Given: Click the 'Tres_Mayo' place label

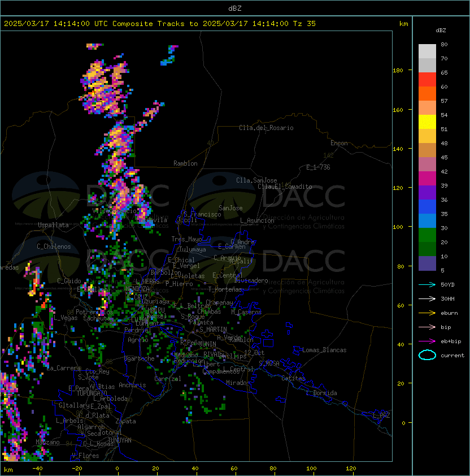Looking at the screenshot, I should point(186,239).
